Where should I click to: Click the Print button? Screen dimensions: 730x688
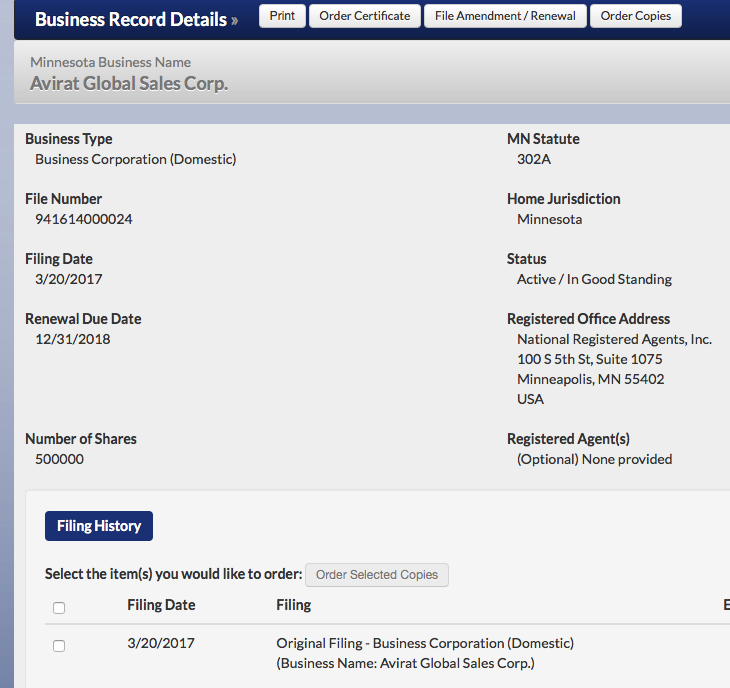[282, 16]
